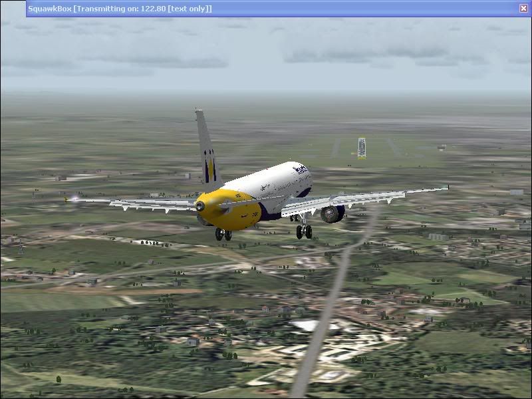Click the right wing trailing edge flaps

pyautogui.click(x=372, y=198)
